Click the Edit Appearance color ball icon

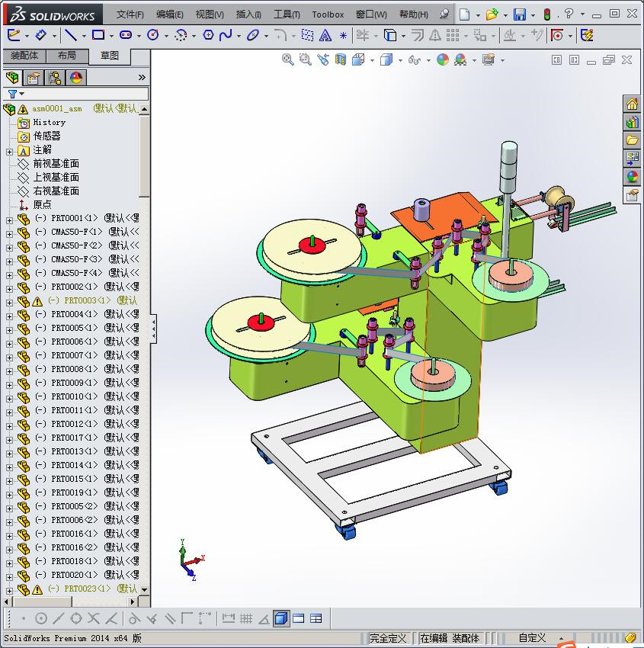442,60
